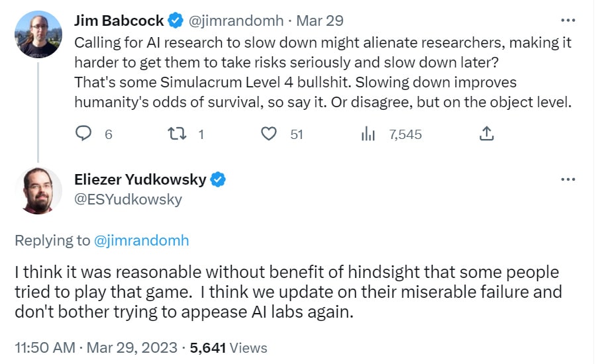Click the @jimrandomh handle in tweet header
This screenshot has height=364, width=598.
(236, 21)
